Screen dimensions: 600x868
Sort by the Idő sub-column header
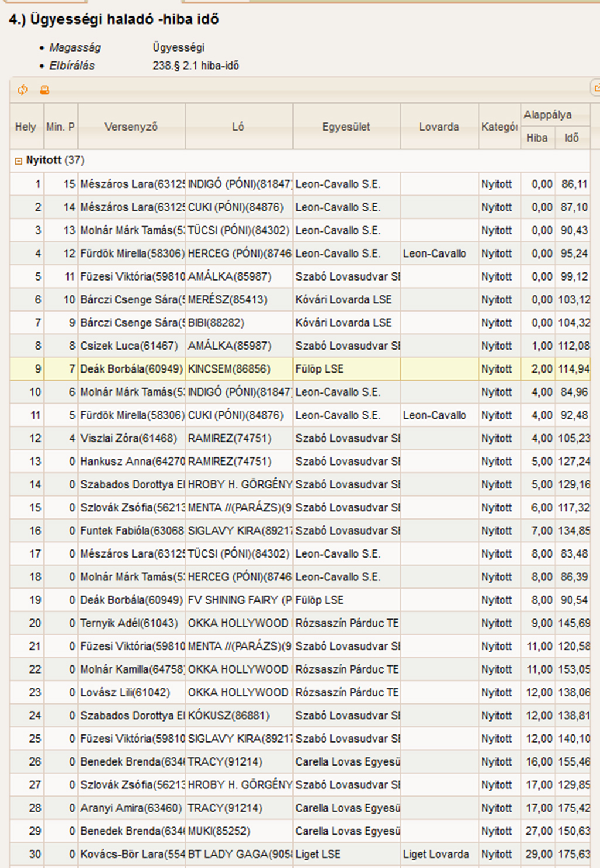(x=571, y=138)
